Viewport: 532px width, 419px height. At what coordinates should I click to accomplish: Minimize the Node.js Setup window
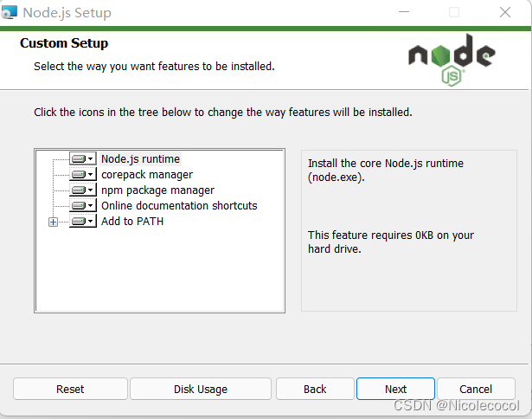[404, 13]
